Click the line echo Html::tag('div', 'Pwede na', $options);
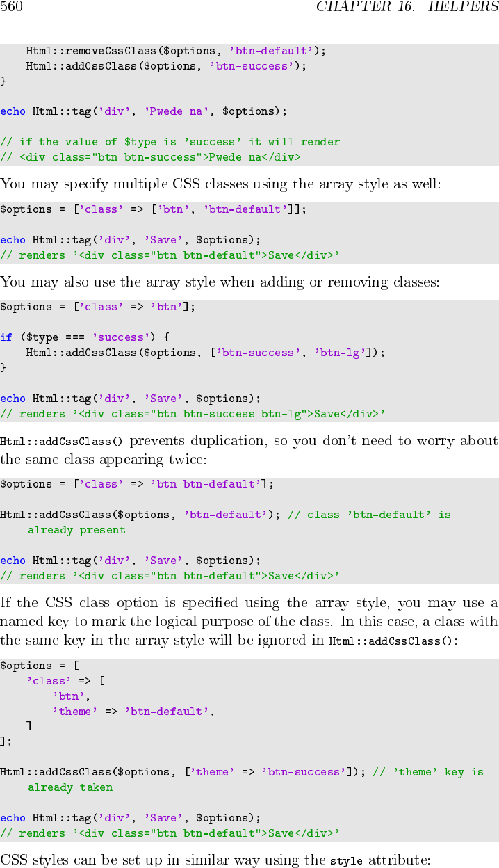Viewport: 499px width, 868px height. click(x=143, y=111)
